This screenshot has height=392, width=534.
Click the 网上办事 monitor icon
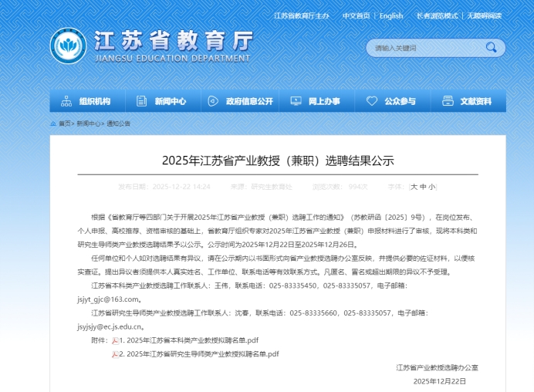(x=296, y=101)
